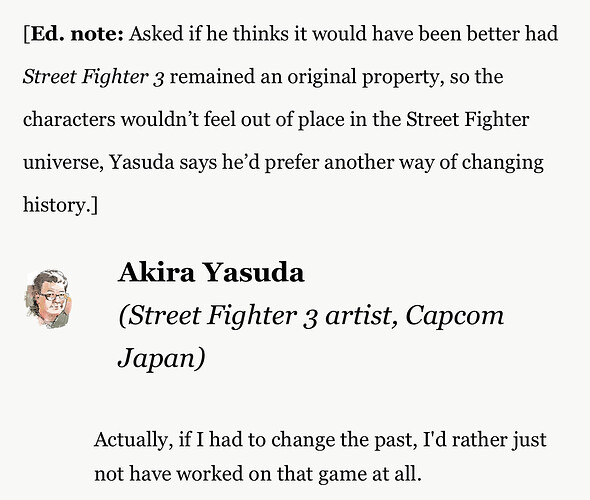
Task: Click the words 'I'd rather just' in the quote
Action: pos(485,440)
